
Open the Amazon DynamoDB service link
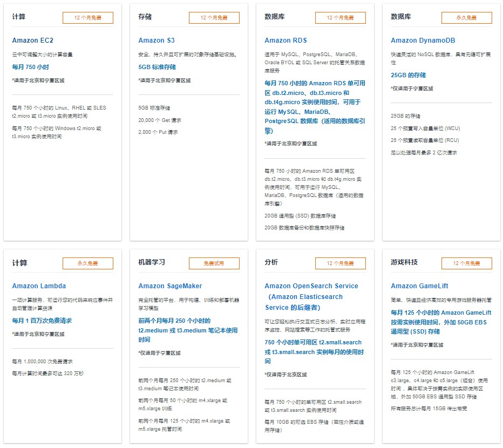point(423,40)
